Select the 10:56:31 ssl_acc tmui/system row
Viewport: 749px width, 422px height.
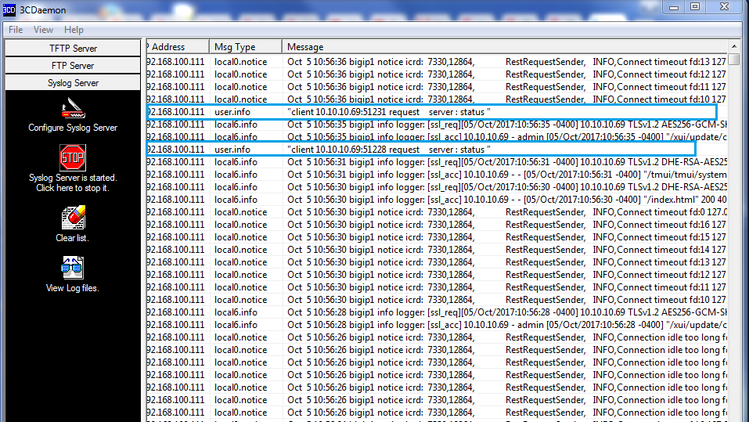click(x=437, y=174)
